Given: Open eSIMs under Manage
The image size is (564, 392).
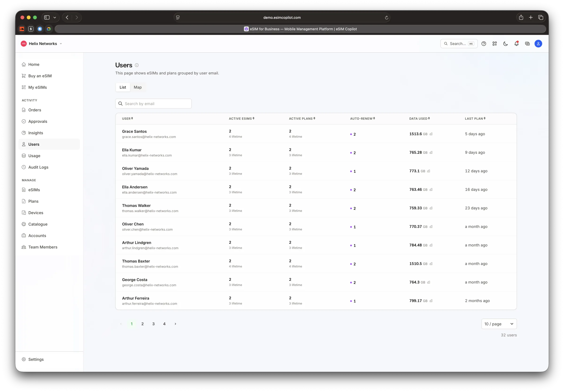Looking at the screenshot, I should click(x=49, y=190).
